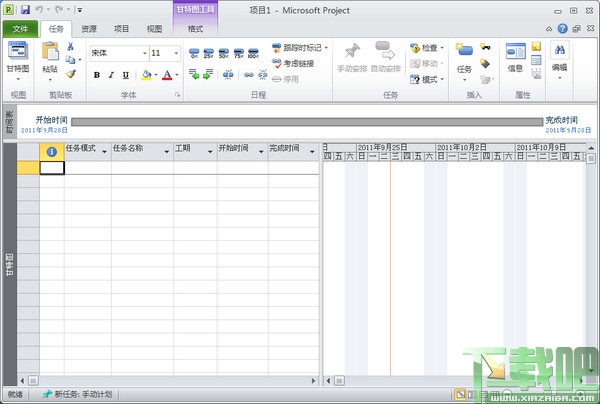Switch to the 格式 (Format) tab

[x=195, y=29]
